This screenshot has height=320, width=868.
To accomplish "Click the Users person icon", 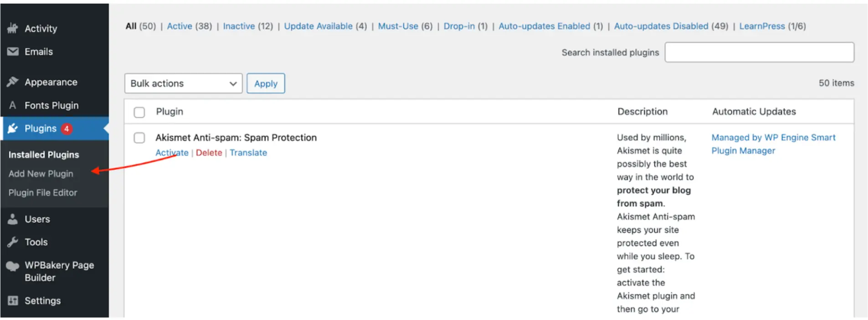I will point(13,219).
